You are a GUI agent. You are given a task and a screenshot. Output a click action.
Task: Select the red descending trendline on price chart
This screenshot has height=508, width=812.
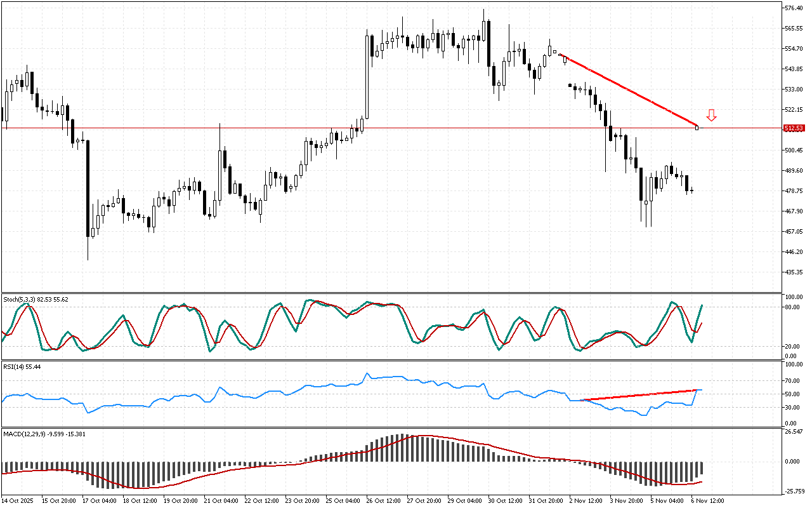point(628,91)
